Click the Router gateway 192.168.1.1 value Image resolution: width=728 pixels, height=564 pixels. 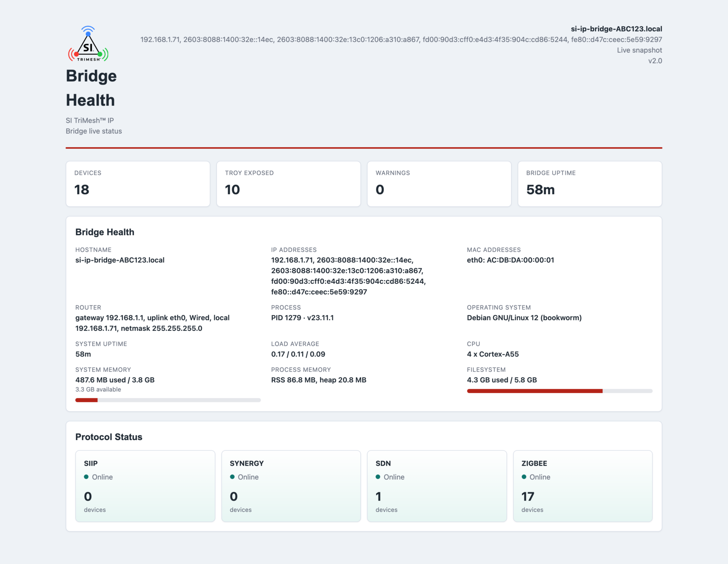coord(152,323)
